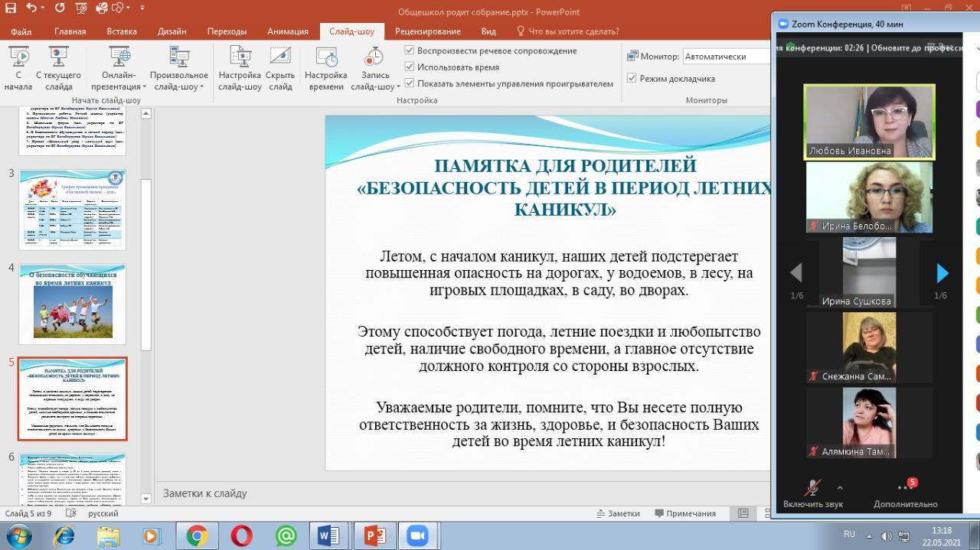Open Word from the taskbar
The width and height of the screenshot is (980, 550).
(x=330, y=536)
